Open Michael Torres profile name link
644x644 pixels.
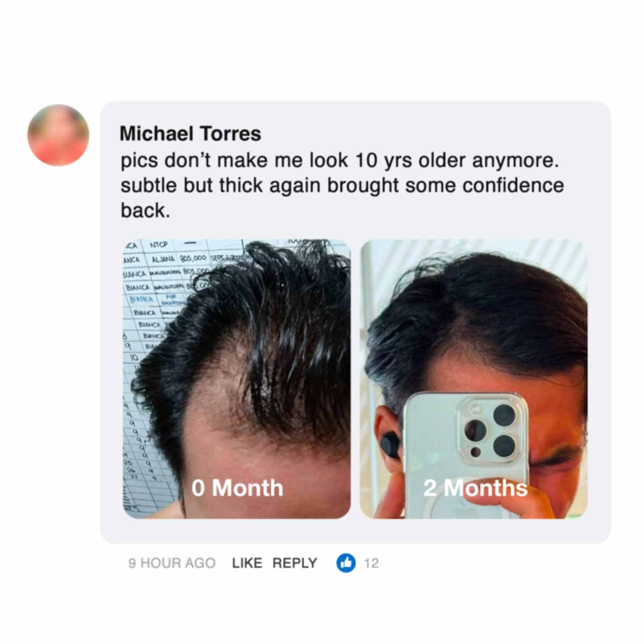click(x=191, y=134)
